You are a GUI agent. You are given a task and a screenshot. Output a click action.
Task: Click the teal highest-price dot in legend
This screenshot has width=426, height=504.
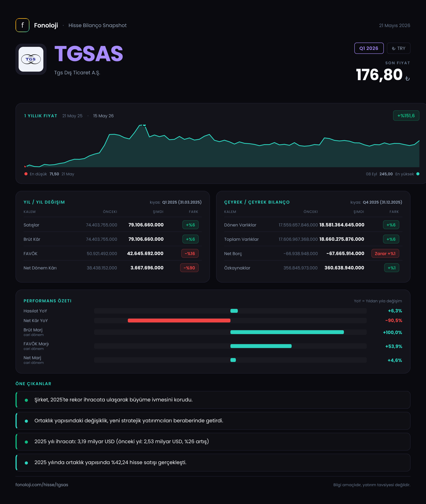click(418, 174)
